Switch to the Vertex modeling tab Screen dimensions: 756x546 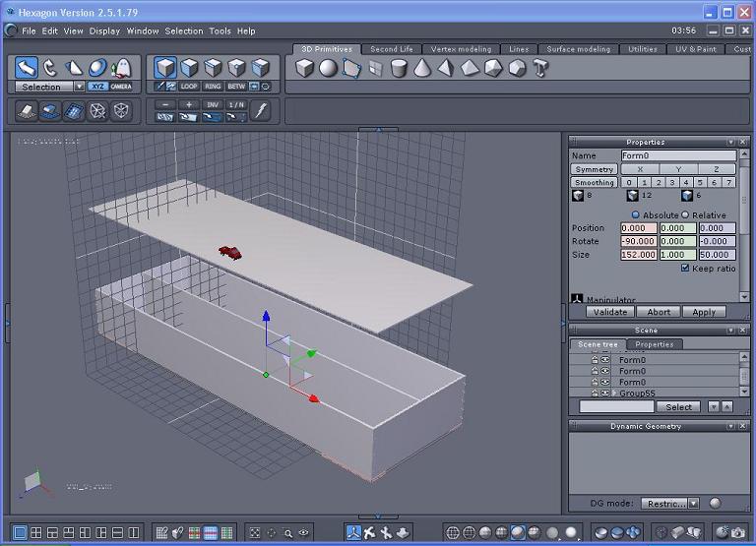[x=461, y=48]
